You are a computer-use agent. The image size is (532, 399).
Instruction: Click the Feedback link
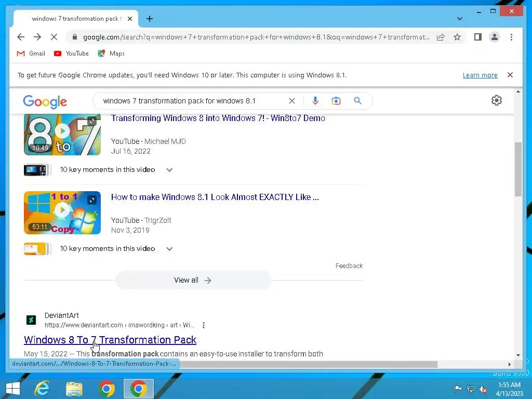349,265
